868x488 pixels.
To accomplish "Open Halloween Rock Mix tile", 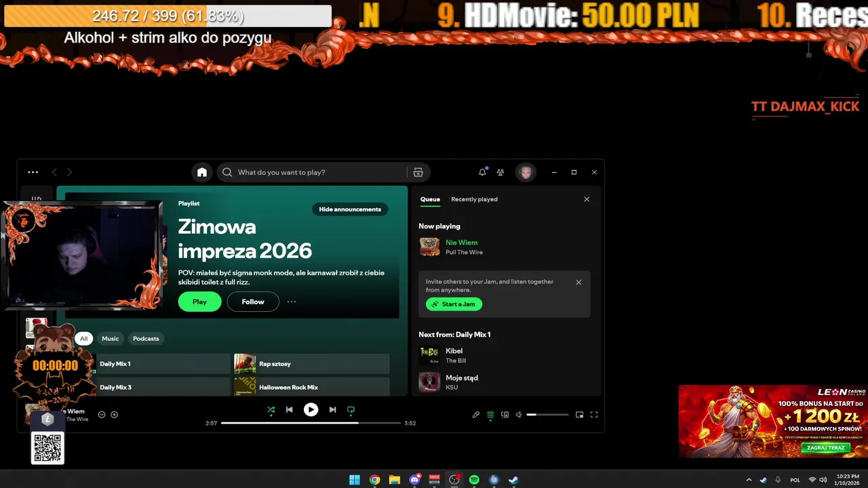I will coord(312,387).
